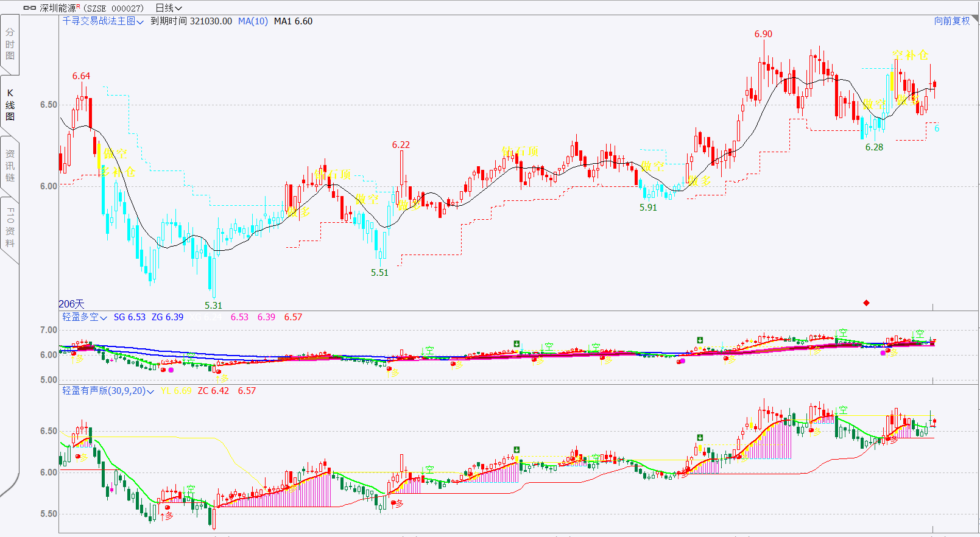Click the 206天 day count label
The height and width of the screenshot is (537, 980).
pyautogui.click(x=71, y=303)
